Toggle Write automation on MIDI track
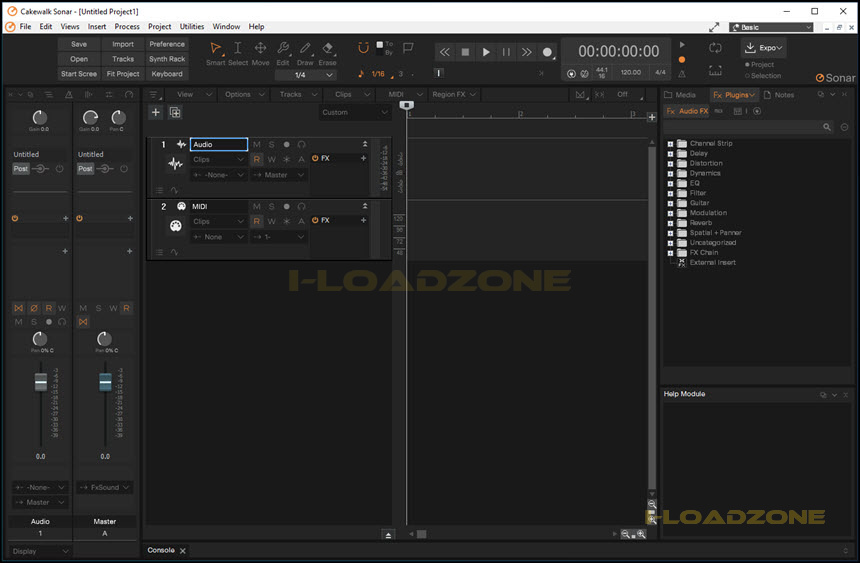This screenshot has width=860, height=563. pos(271,221)
